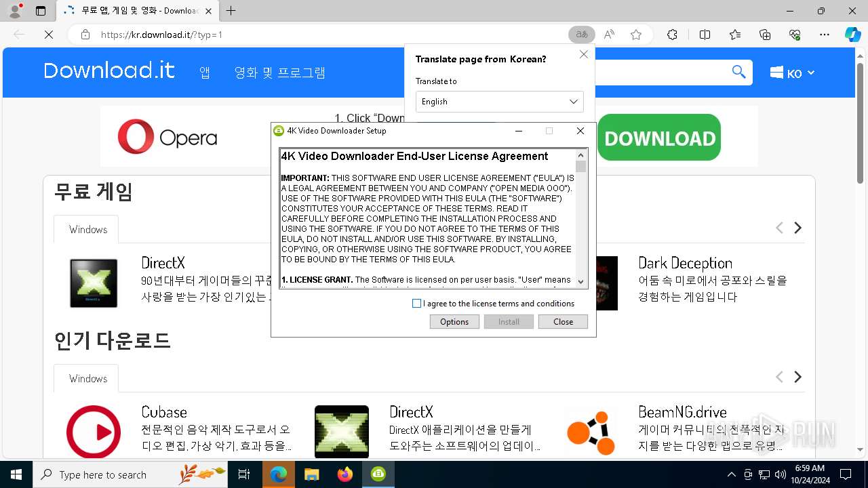Open 영화 및 프로그램 navigation item
868x488 pixels.
point(279,73)
